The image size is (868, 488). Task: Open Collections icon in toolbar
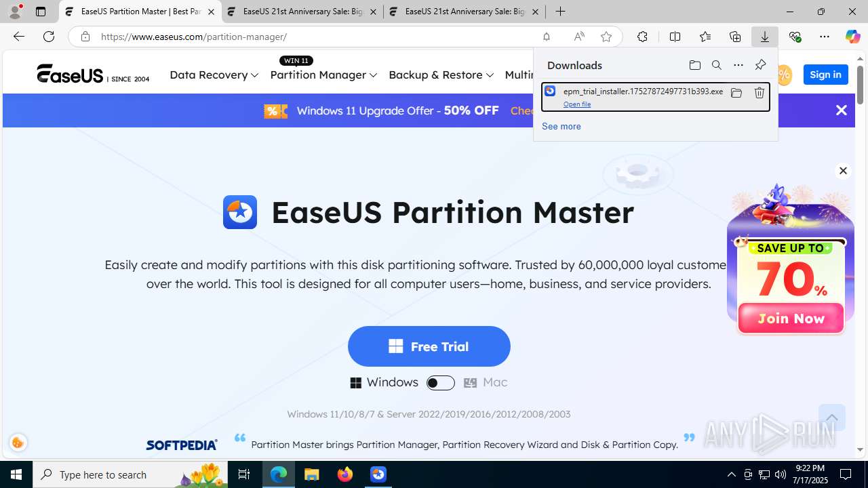click(x=735, y=37)
